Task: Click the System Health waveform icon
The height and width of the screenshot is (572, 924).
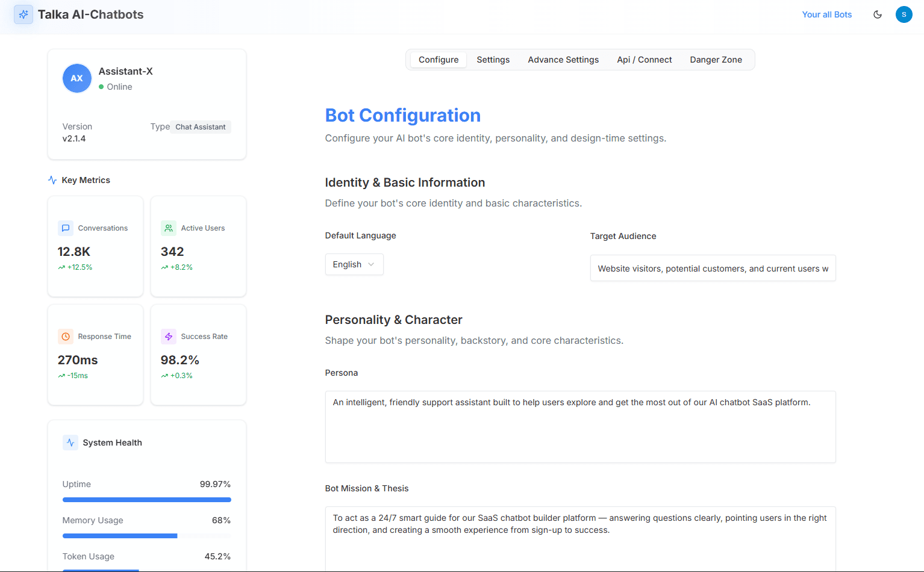Action: tap(70, 442)
